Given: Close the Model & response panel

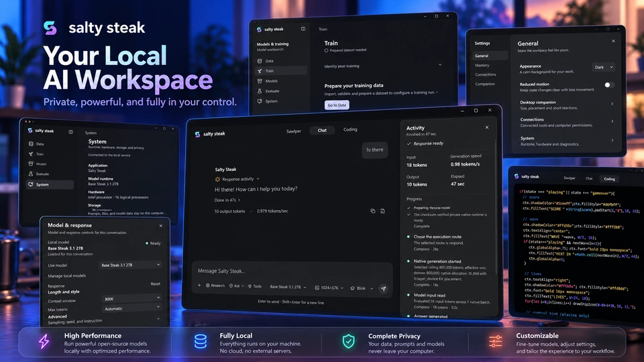Looking at the screenshot, I should coord(160,226).
